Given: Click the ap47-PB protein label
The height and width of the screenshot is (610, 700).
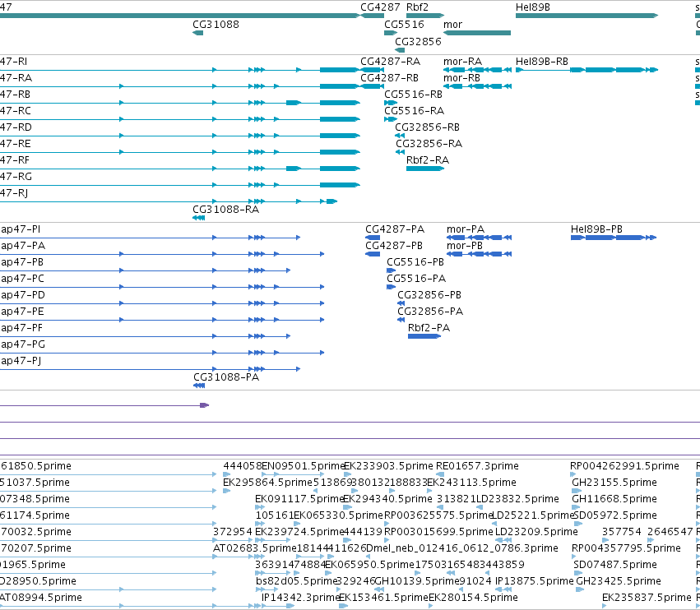Looking at the screenshot, I should [x=22, y=262].
